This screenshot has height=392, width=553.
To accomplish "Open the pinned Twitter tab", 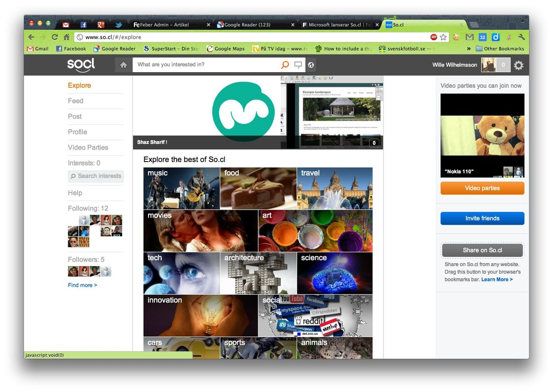I will coord(119,25).
